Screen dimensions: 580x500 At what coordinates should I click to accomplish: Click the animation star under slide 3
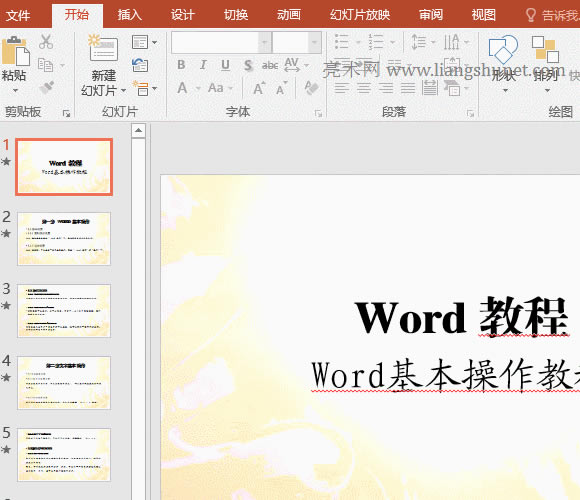tap(6, 305)
